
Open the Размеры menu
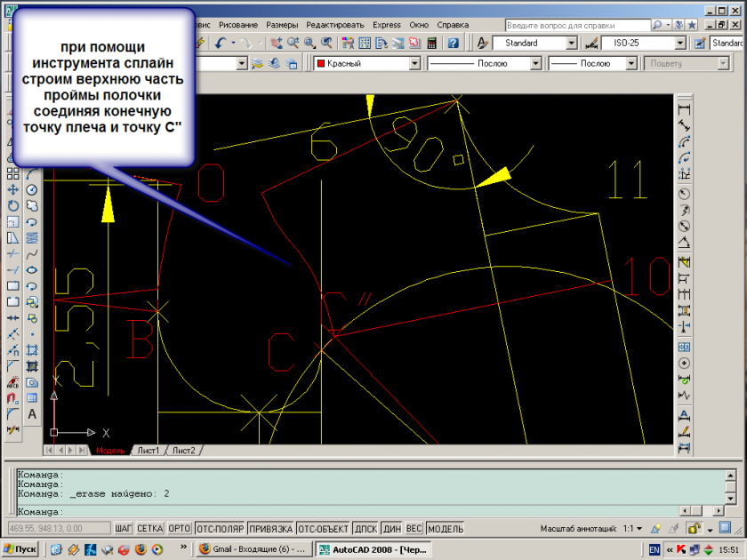coord(282,25)
